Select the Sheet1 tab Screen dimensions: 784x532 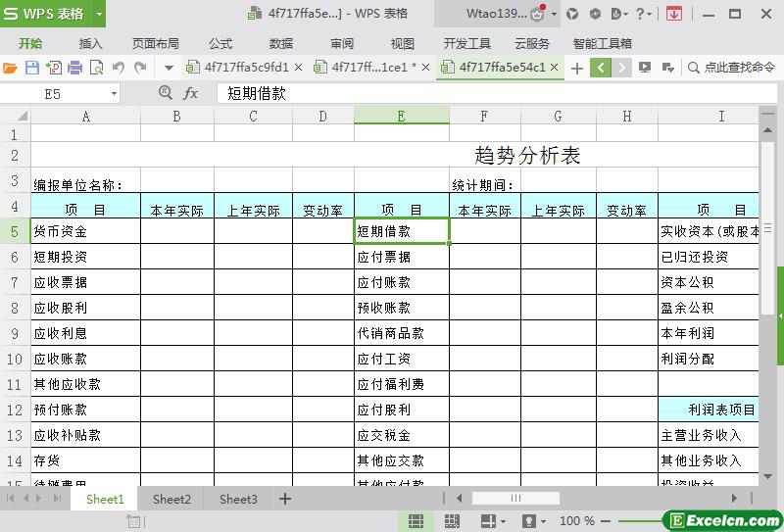pos(105,499)
